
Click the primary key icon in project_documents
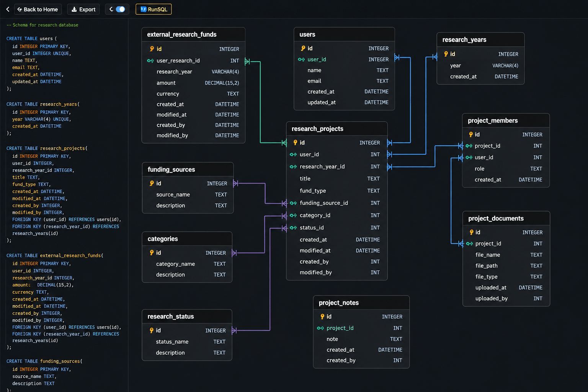click(x=472, y=232)
